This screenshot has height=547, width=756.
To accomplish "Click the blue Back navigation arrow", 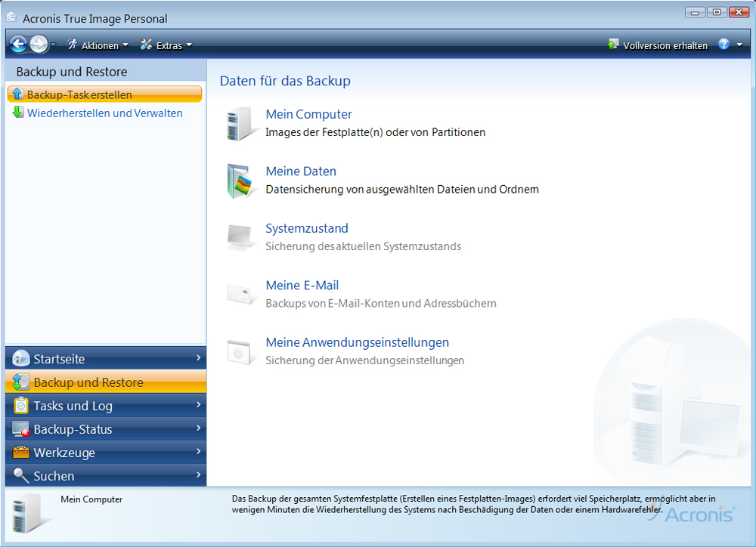I will 18,45.
